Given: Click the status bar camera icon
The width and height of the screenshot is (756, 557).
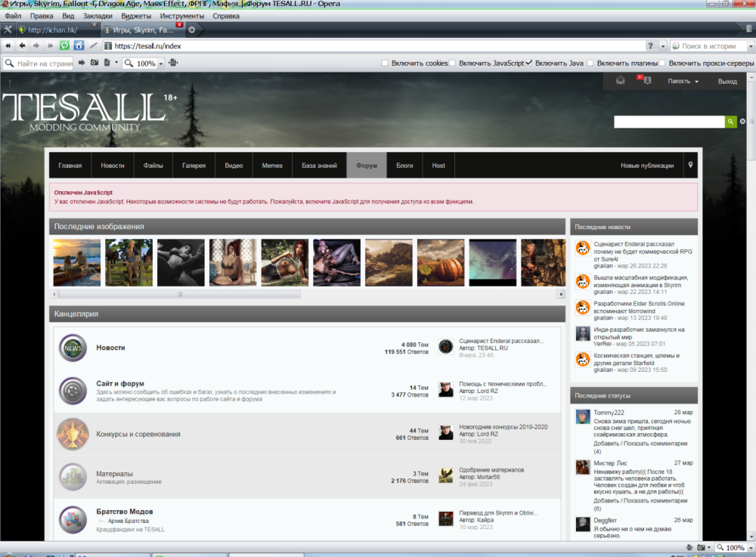Looking at the screenshot, I should pyautogui.click(x=701, y=547).
